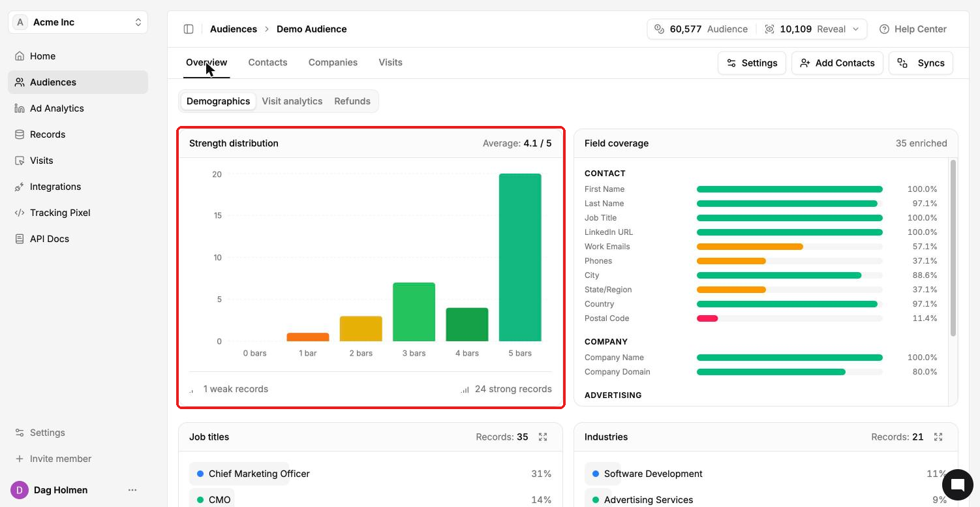
Task: Select the Visit analytics sub-tab
Action: coord(292,101)
